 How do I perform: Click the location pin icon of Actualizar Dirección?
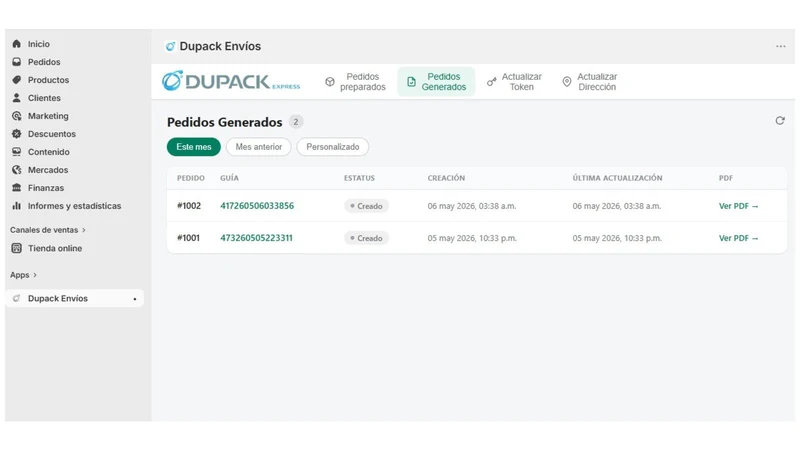[566, 82]
